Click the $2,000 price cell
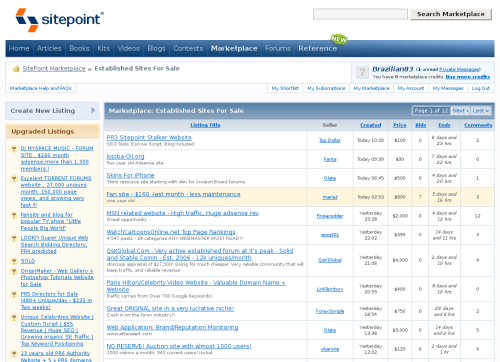The width and height of the screenshot is (500, 362). 400,216
